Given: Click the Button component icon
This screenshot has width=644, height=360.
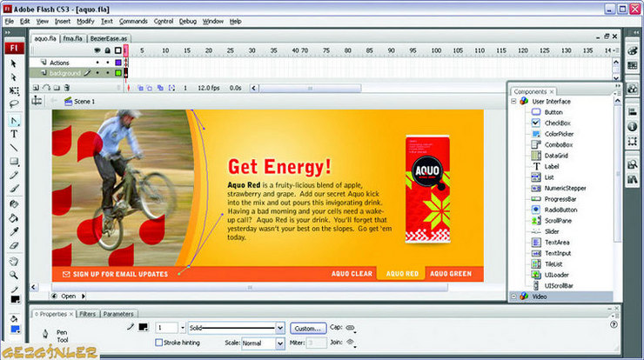Looking at the screenshot, I should tap(536, 112).
